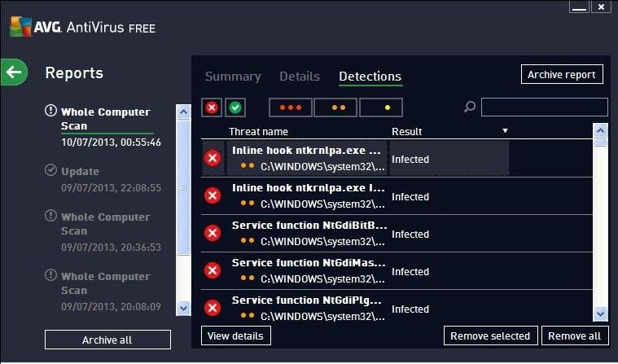Open the Details tab

point(300,76)
